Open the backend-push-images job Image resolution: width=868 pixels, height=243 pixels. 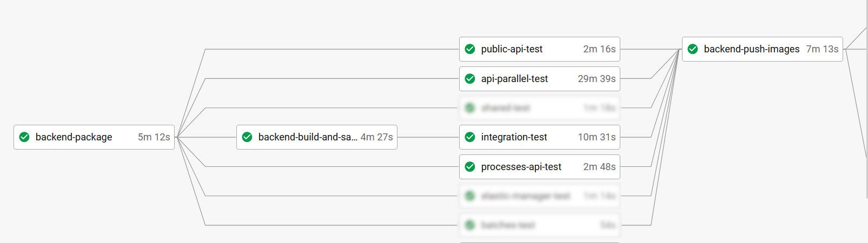point(751,49)
